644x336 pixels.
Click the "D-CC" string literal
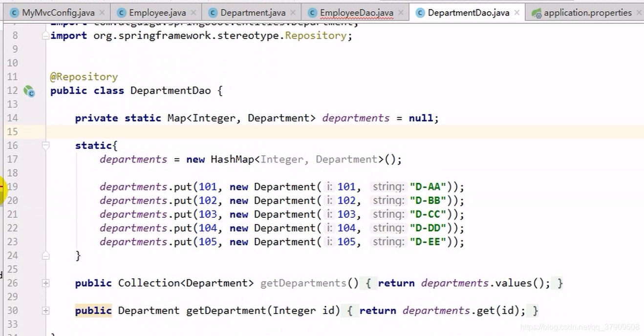coord(429,214)
